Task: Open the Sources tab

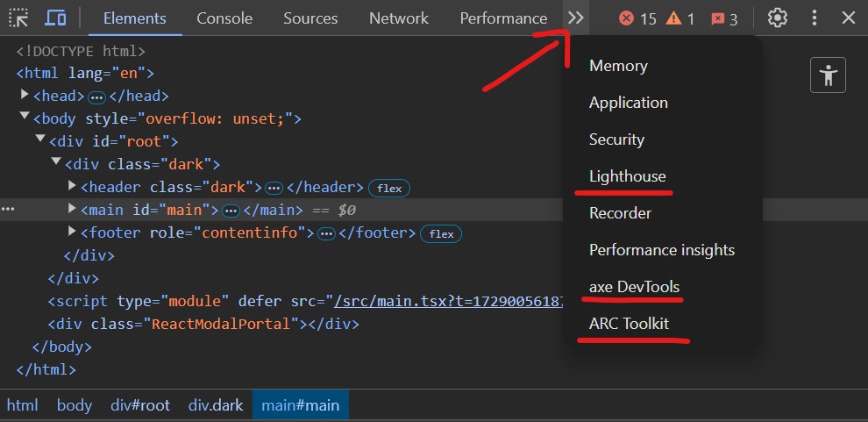Action: pos(310,18)
